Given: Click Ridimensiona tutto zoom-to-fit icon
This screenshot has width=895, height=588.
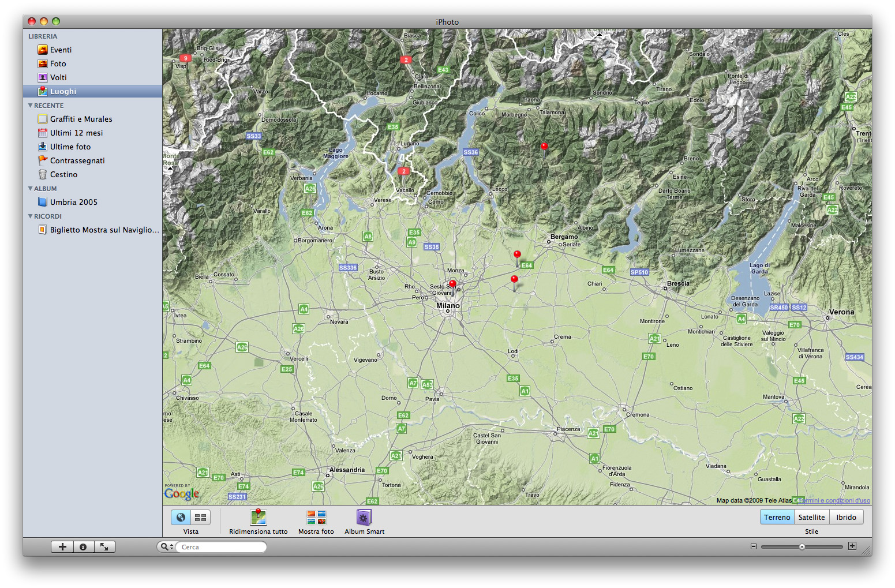Looking at the screenshot, I should pos(259,517).
